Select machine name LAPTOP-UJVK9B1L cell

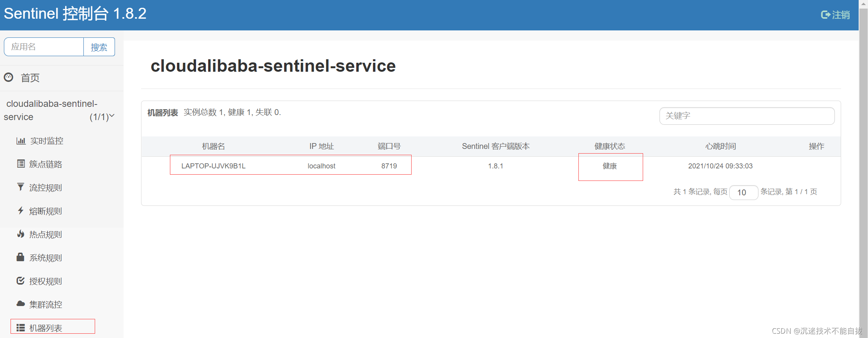(214, 166)
